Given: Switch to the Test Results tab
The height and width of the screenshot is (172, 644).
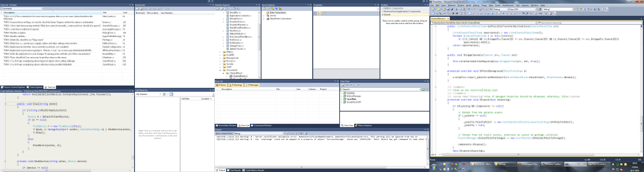Looking at the screenshot, I should tap(234, 170).
